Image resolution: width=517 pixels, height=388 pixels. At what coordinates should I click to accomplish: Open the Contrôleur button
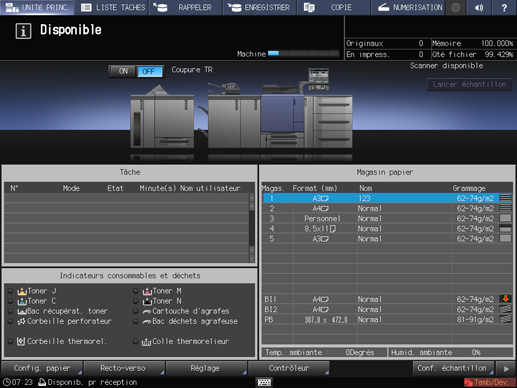pyautogui.click(x=289, y=368)
